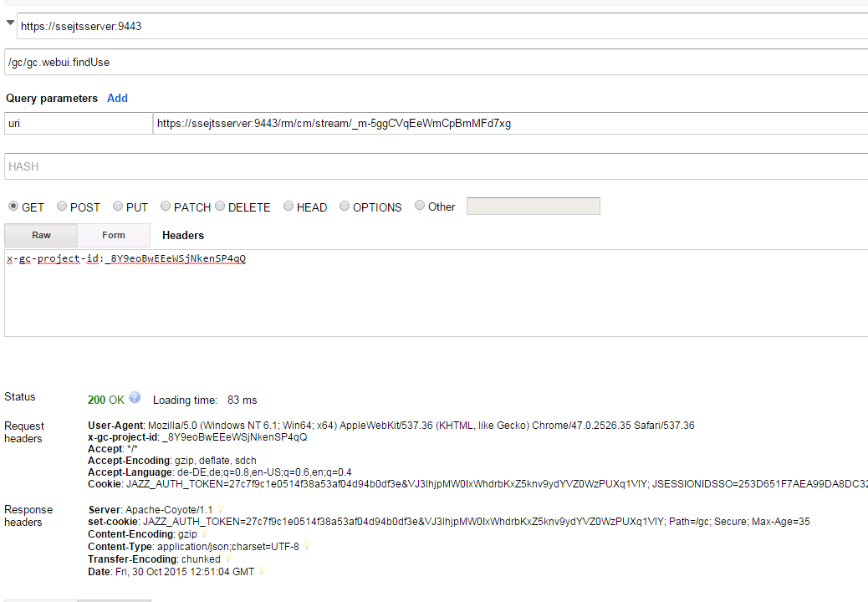
Task: Switch to the Form headers tab
Action: tap(114, 236)
